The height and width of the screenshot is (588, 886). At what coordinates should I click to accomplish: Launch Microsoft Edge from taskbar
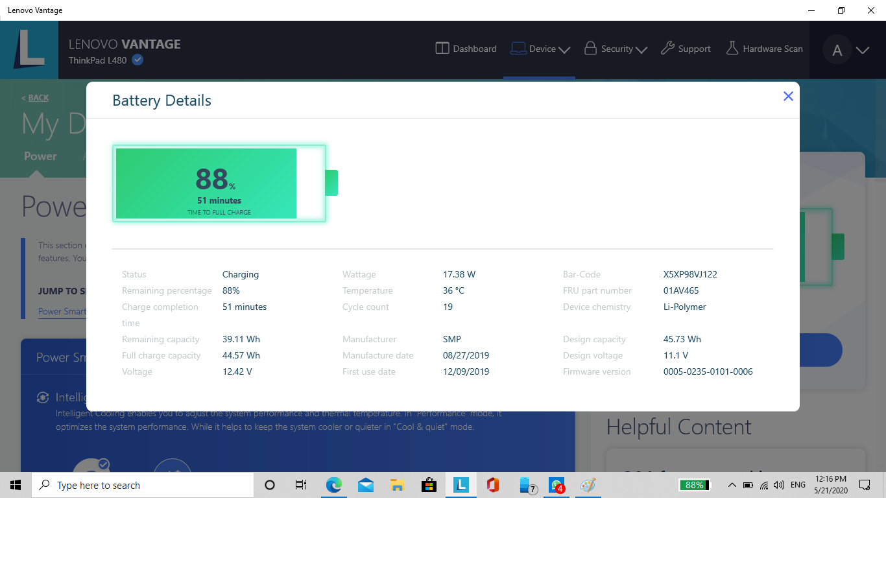pyautogui.click(x=333, y=485)
